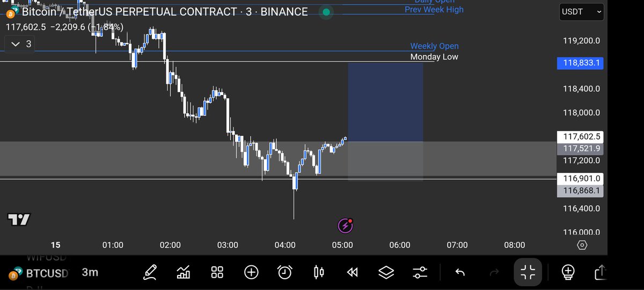The height and width of the screenshot is (290, 644).
Task: Open the drawing tools pencil icon
Action: coord(150,272)
